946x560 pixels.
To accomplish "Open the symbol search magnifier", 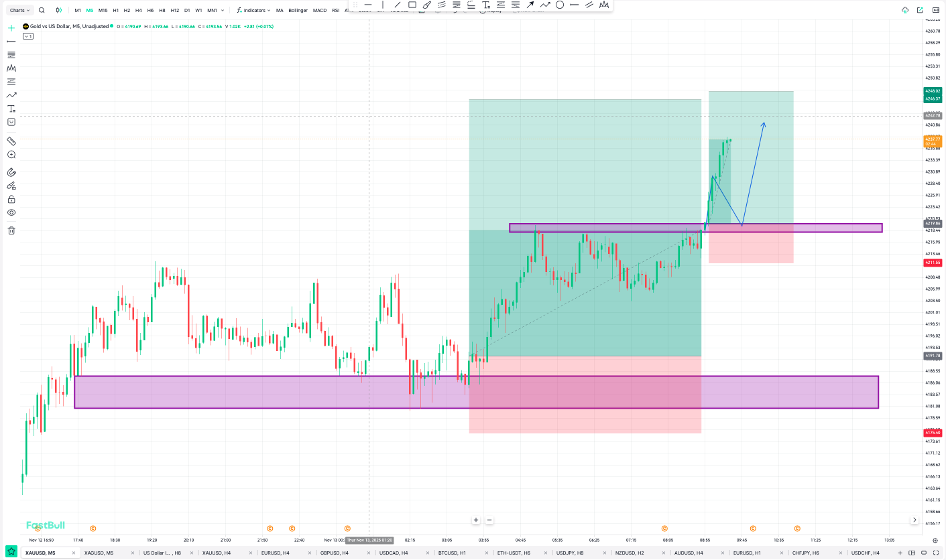I will pos(42,10).
